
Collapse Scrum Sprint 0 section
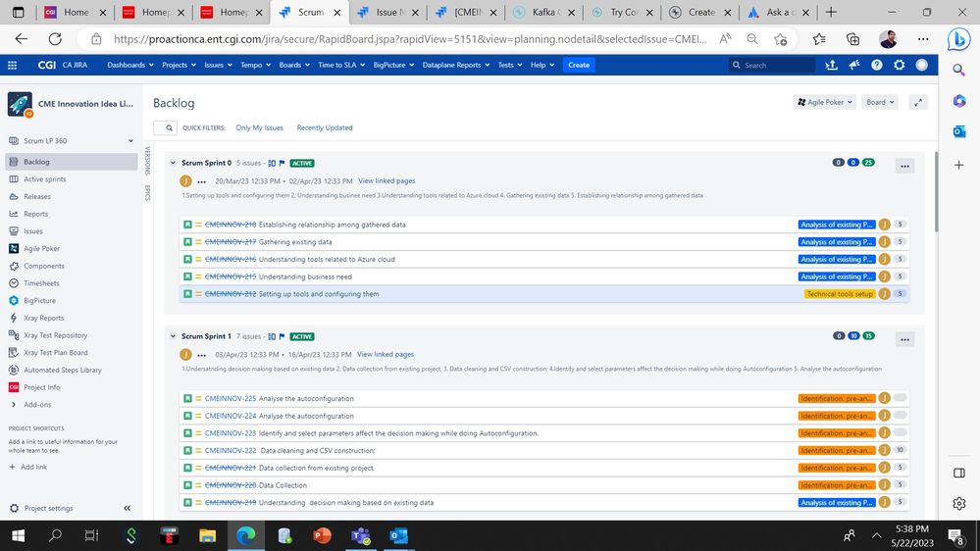click(x=173, y=163)
